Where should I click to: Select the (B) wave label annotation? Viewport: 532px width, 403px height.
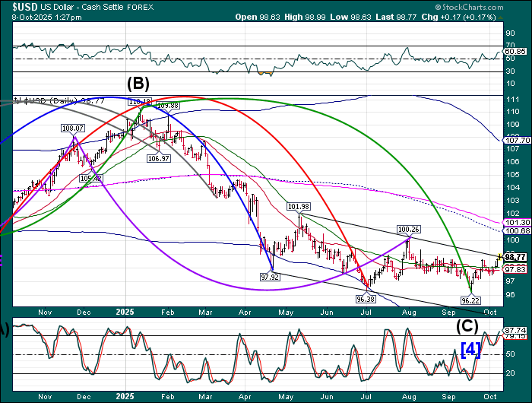(x=138, y=83)
